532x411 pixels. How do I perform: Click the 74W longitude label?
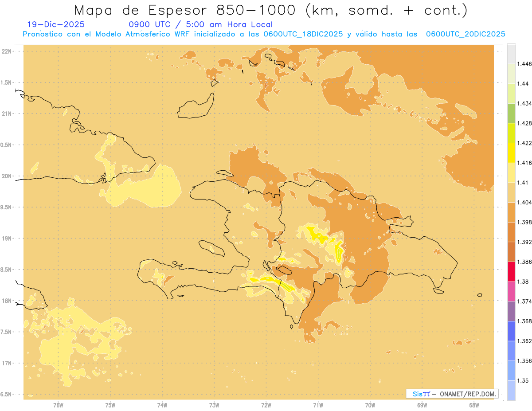(162, 405)
